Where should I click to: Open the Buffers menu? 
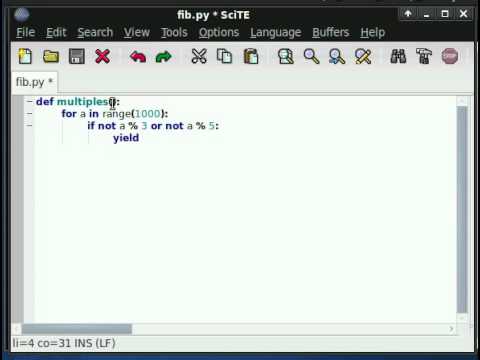point(330,32)
